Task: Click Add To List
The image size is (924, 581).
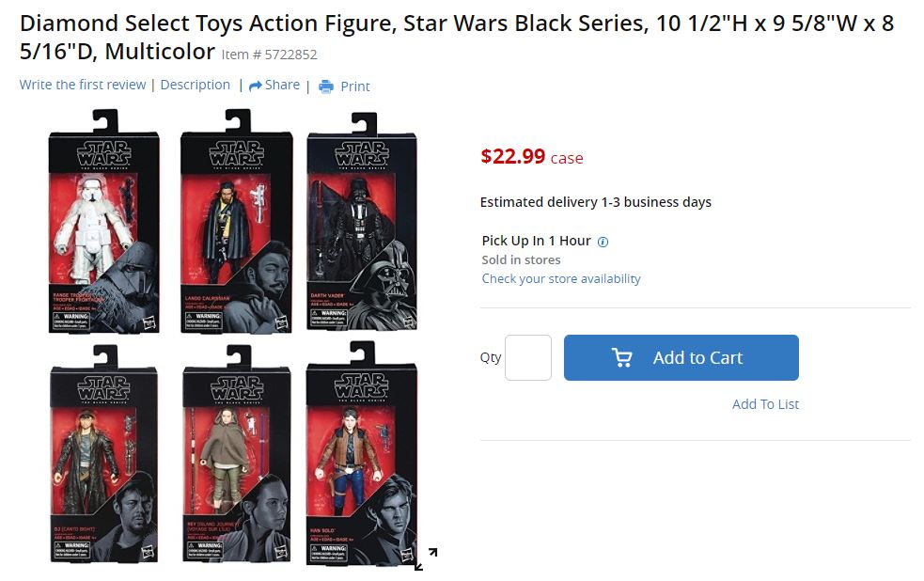Action: pyautogui.click(x=765, y=404)
